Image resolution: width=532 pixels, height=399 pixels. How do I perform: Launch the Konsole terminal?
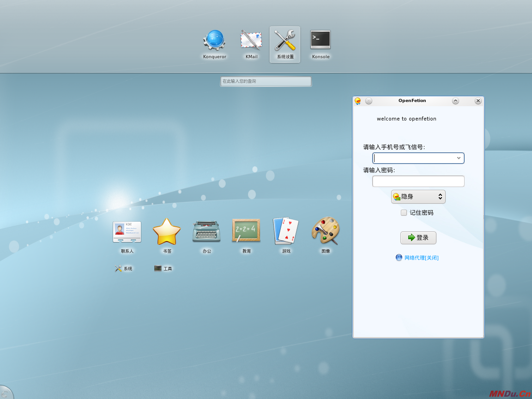[320, 44]
